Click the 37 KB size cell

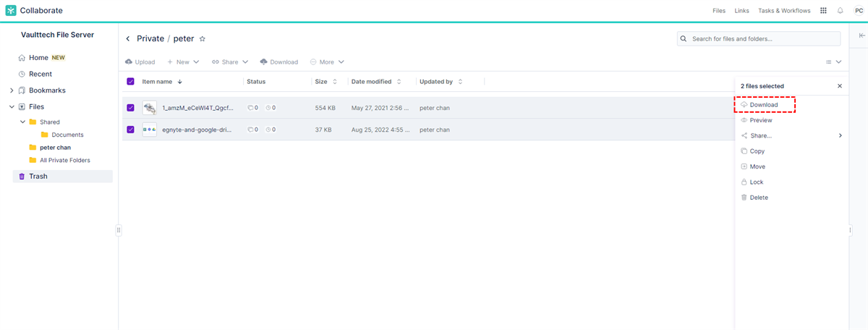323,130
